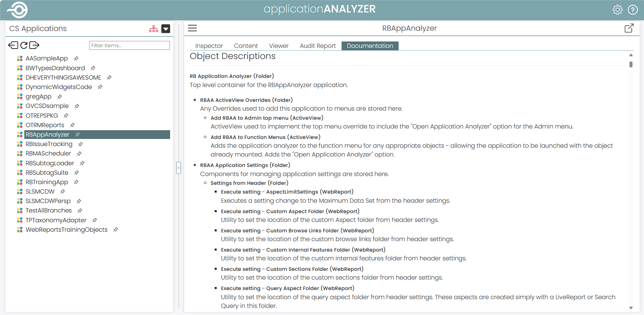Screen dimensions: 644x315
Task: Select RBMAScheduler application
Action: [x=48, y=153]
